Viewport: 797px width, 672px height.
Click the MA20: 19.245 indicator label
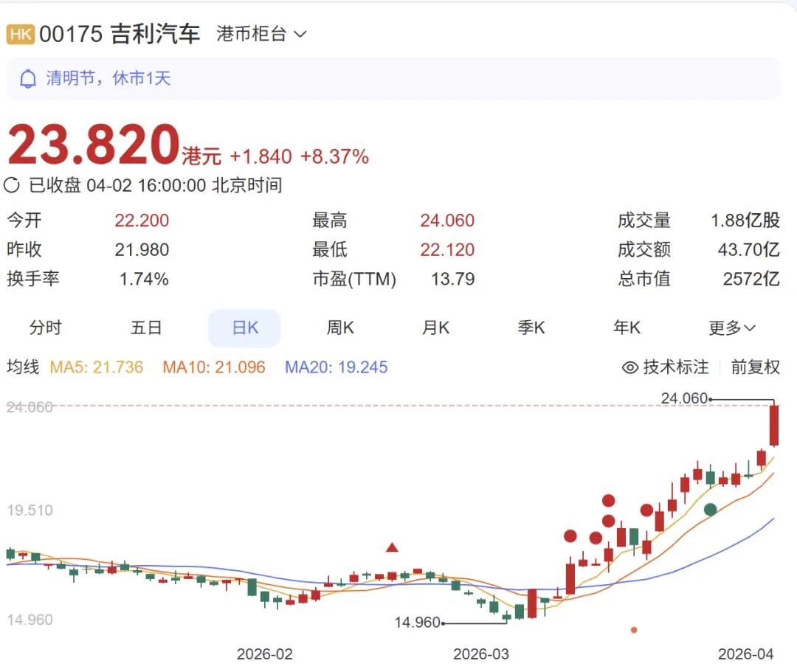tap(336, 367)
